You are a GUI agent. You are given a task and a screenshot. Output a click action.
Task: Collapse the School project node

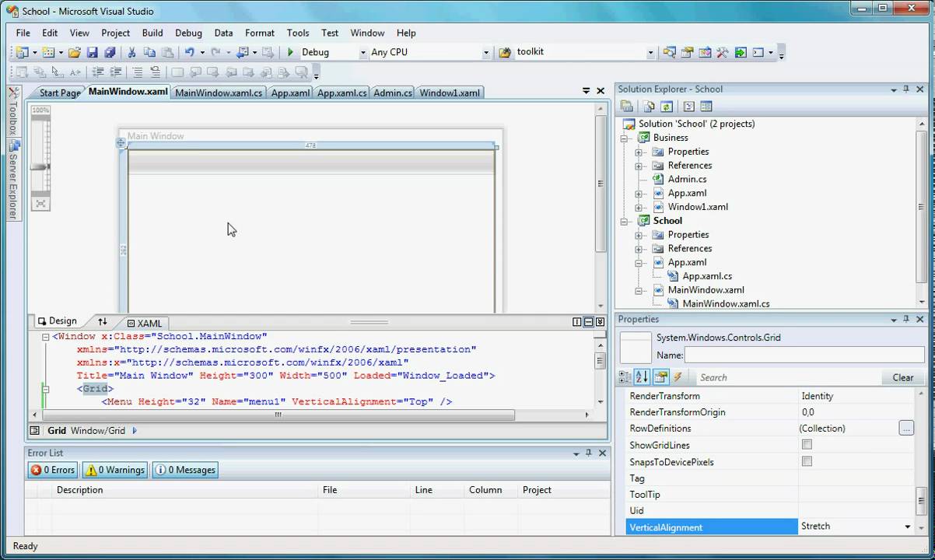tap(624, 221)
